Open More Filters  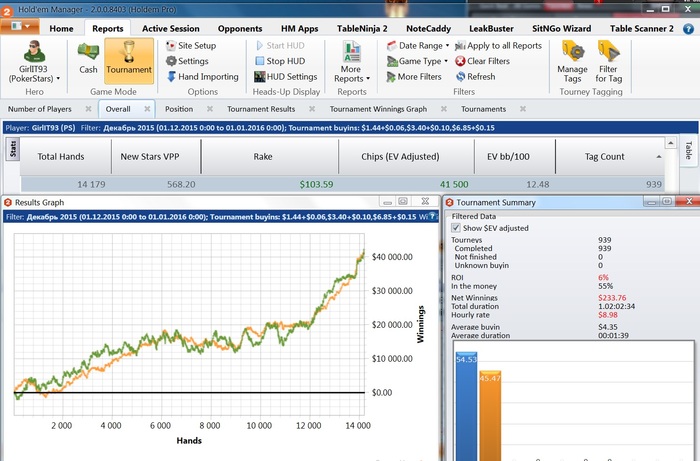(414, 77)
